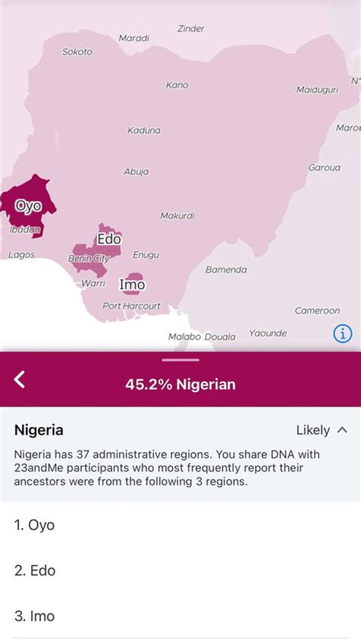Select Imo in the regions list
This screenshot has height=644, width=361.
click(35, 616)
